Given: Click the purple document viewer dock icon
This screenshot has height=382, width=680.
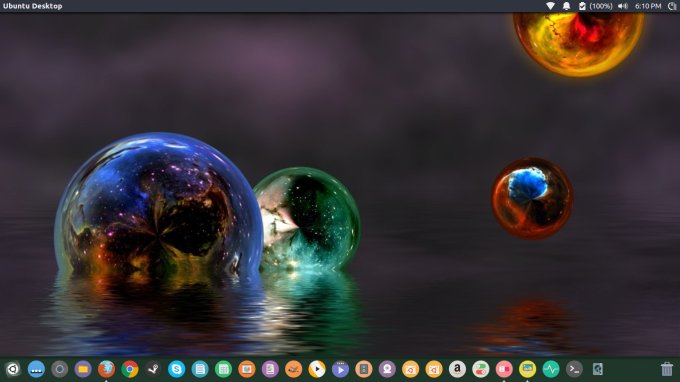Looking at the screenshot, I should click(270, 369).
